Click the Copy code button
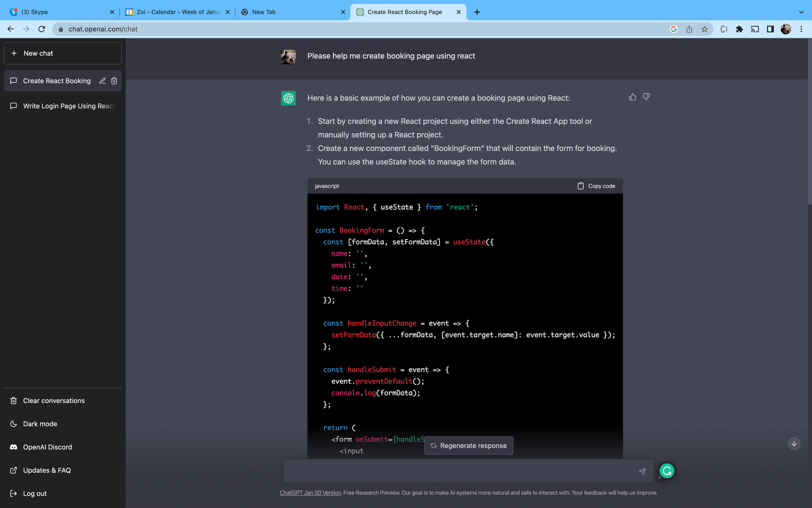Viewport: 812px width, 508px height. 596,186
